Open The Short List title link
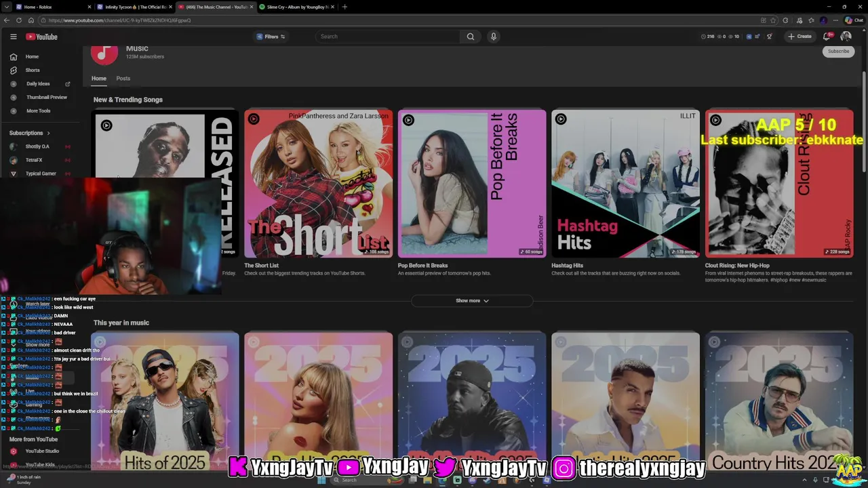Viewport: 868px width, 488px height. [261, 266]
